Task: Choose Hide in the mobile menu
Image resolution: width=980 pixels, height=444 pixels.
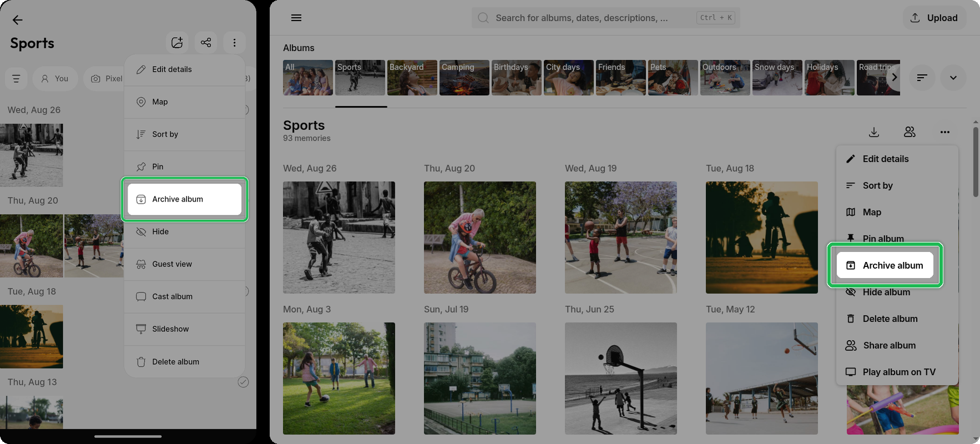Action: (185, 231)
